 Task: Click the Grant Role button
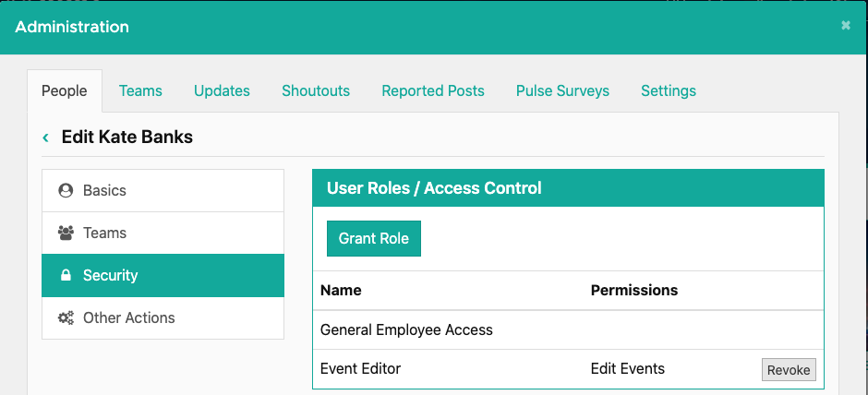(374, 238)
